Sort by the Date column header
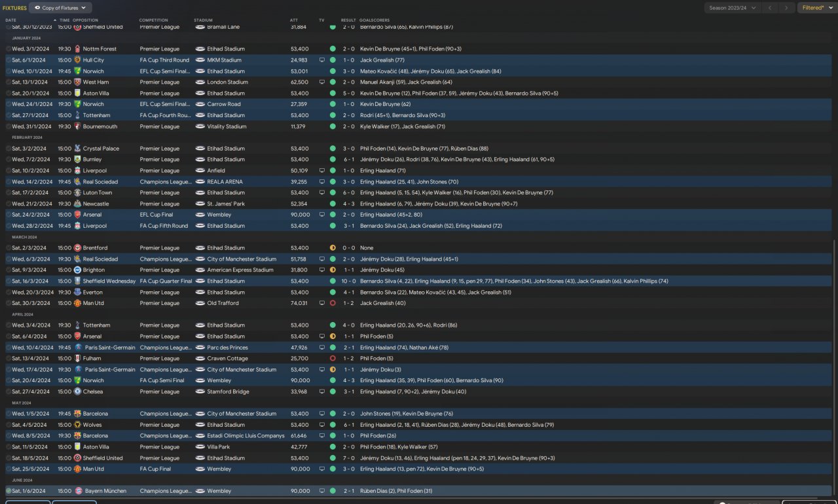The height and width of the screenshot is (504, 838). [10, 20]
